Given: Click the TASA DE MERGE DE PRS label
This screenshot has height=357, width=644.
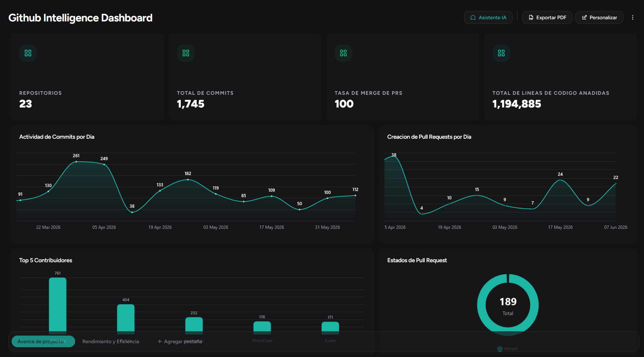Looking at the screenshot, I should (368, 93).
